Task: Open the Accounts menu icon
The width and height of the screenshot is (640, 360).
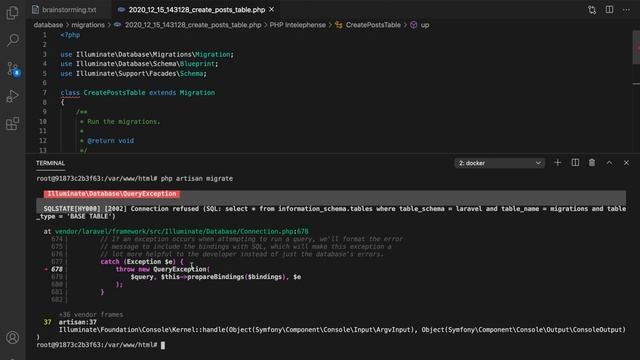Action: click(13, 338)
